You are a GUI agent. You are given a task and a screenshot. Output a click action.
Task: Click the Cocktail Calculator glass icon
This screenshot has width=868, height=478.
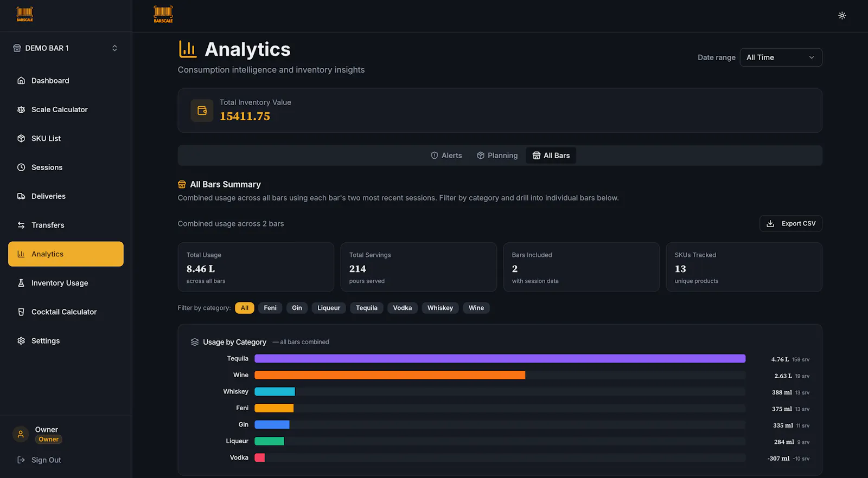pos(21,312)
